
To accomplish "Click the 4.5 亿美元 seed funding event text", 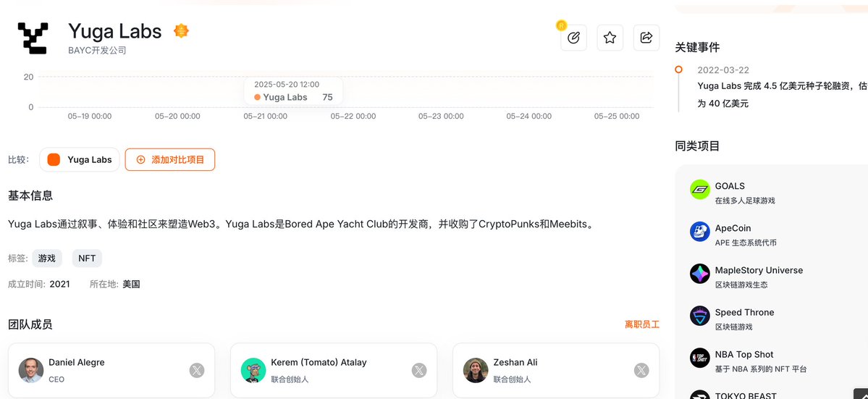I will tap(782, 94).
